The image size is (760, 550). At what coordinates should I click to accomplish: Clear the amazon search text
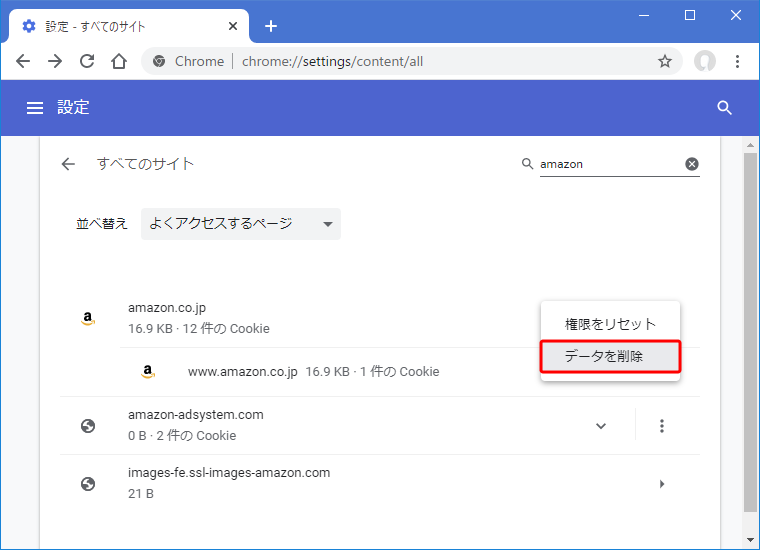[x=691, y=164]
